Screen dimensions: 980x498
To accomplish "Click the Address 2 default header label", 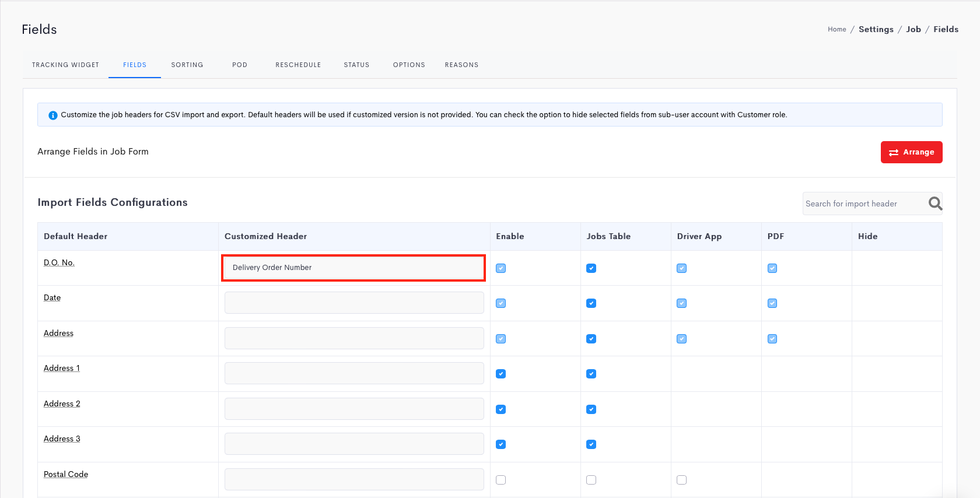I will [x=62, y=404].
